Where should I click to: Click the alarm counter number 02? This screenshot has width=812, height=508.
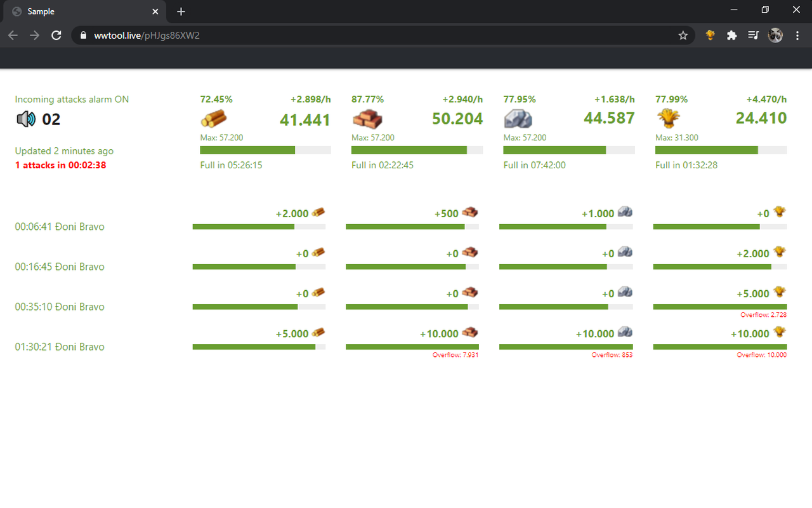51,119
